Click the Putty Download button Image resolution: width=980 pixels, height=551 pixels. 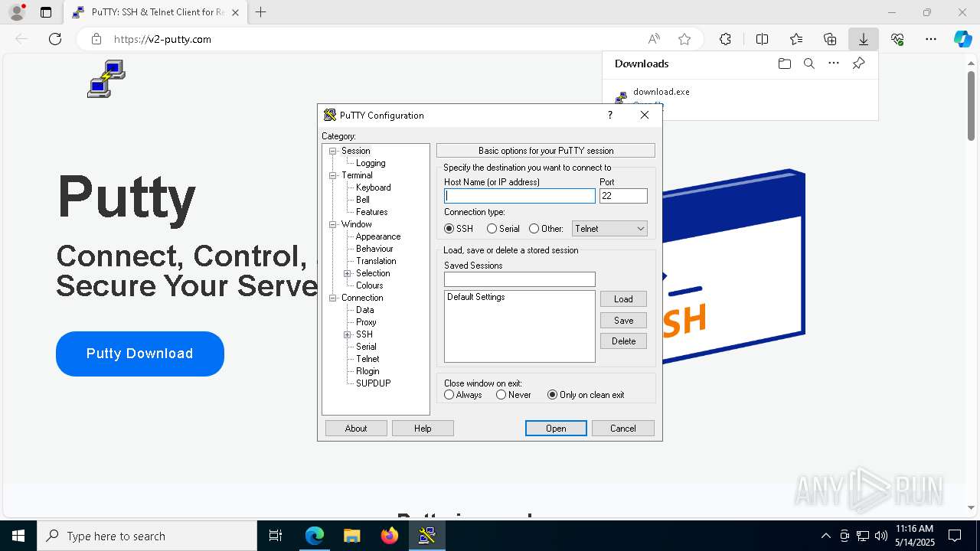pyautogui.click(x=140, y=354)
